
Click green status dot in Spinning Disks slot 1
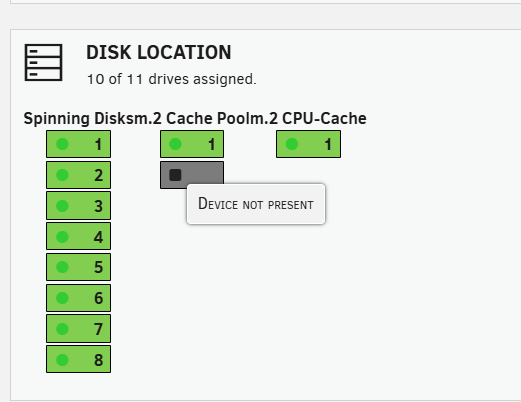[x=62, y=144]
